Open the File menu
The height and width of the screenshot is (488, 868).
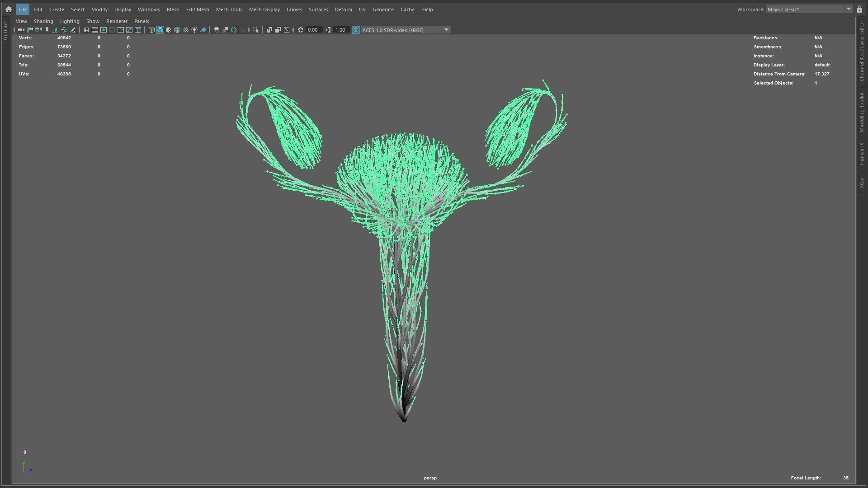point(22,9)
